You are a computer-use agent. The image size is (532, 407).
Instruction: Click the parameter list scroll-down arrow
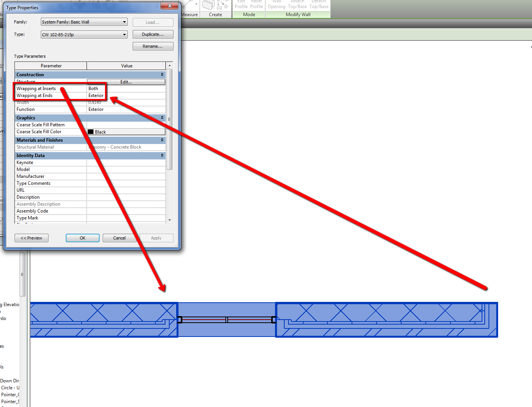pyautogui.click(x=170, y=220)
